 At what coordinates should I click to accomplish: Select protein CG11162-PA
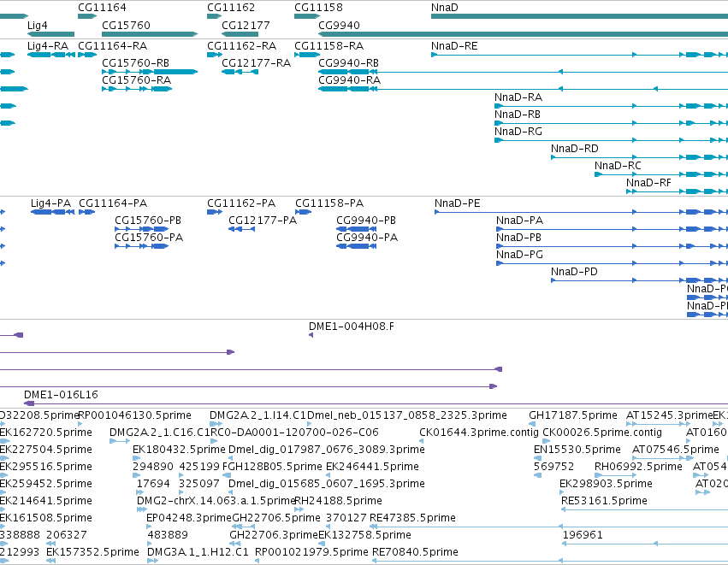click(215, 212)
